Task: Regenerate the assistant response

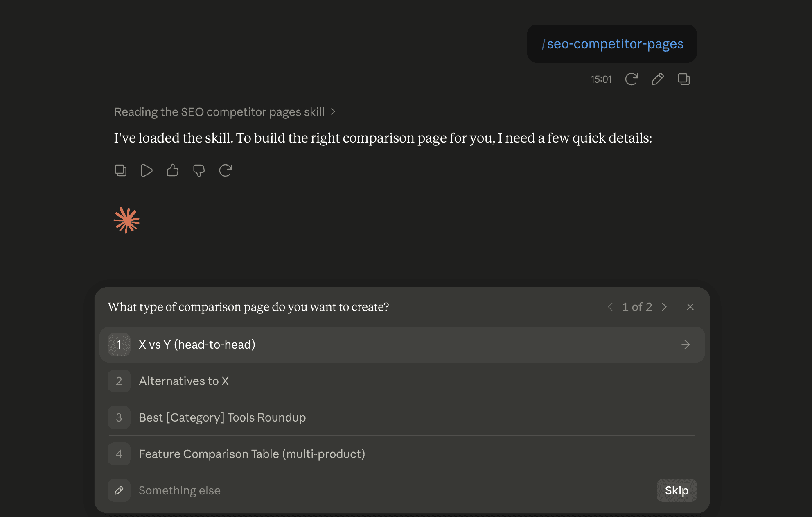Action: coord(226,170)
